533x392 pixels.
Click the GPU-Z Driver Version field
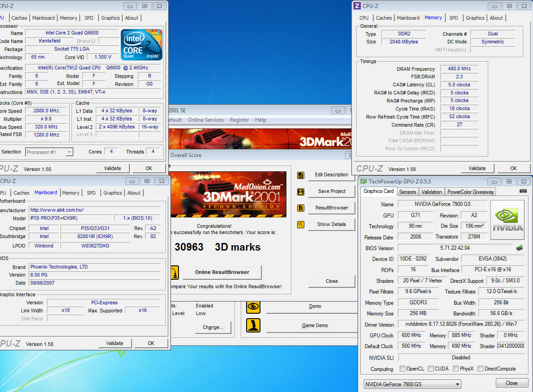click(x=461, y=324)
